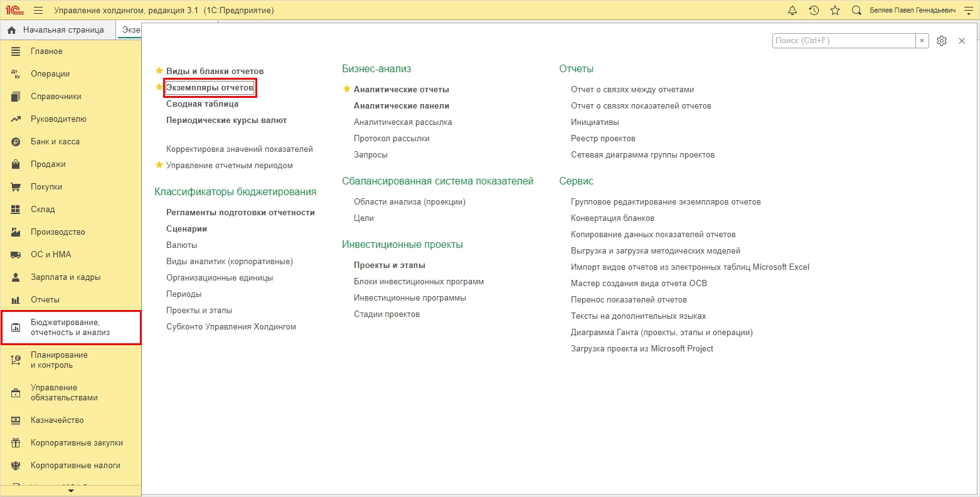Open Периодические курсы валют
980x497 pixels.
point(226,120)
